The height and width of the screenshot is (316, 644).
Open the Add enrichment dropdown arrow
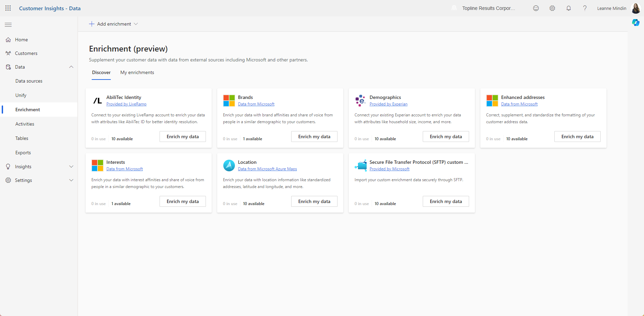coord(136,24)
